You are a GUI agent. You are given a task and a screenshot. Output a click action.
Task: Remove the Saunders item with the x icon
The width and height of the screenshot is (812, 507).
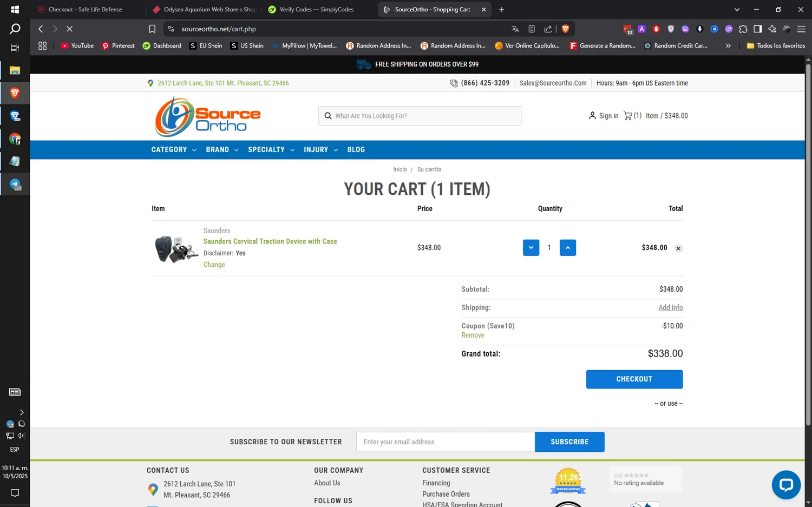tap(678, 248)
